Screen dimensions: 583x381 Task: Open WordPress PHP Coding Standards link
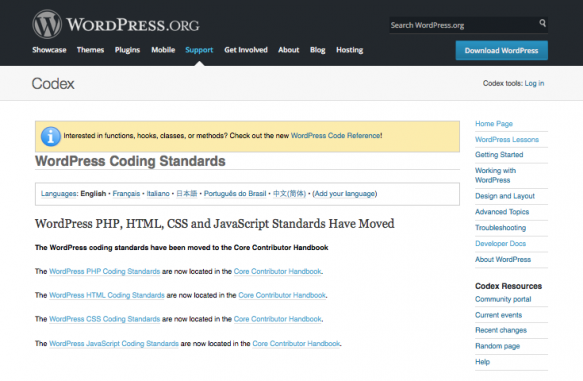point(104,271)
